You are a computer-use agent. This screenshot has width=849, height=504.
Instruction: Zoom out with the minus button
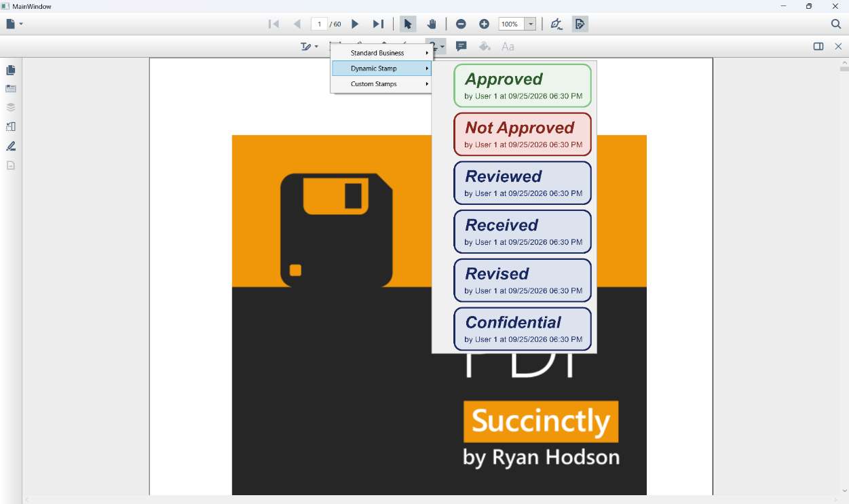pyautogui.click(x=461, y=24)
